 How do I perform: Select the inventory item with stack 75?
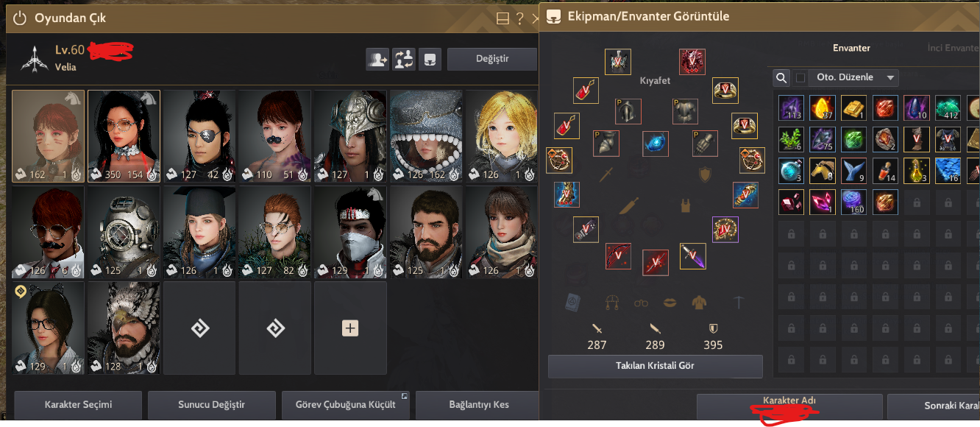coord(823,139)
